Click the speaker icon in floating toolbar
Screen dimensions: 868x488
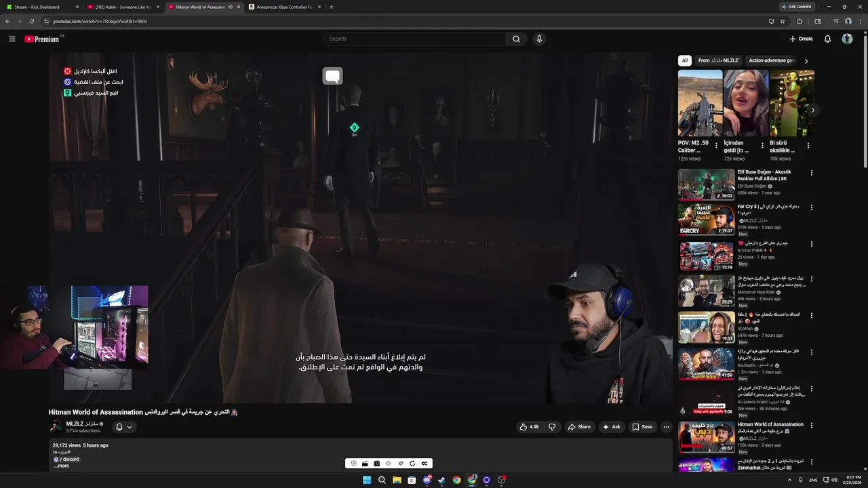pyautogui.click(x=389, y=464)
